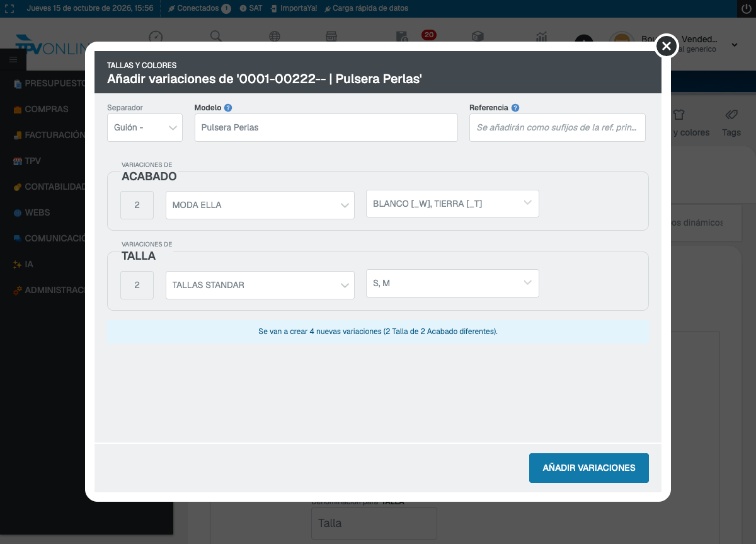The image size is (756, 544).
Task: Click the AÑADIR VARIACIONES button
Action: [589, 468]
